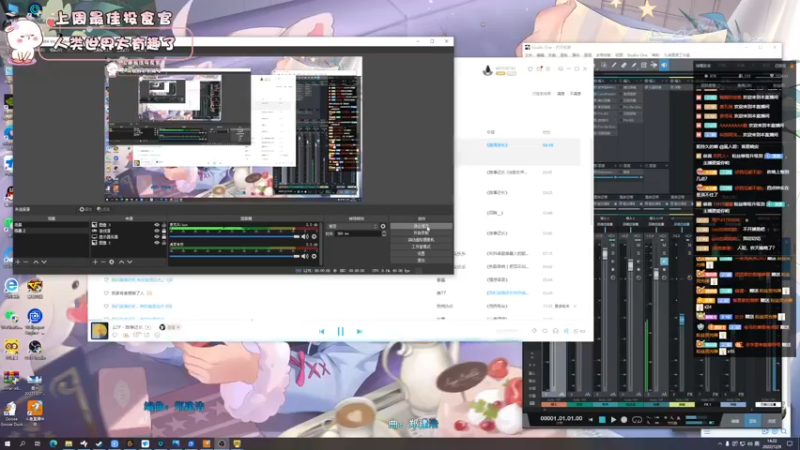The image size is (800, 450).
Task: Pause the song in the music player
Action: [x=340, y=332]
